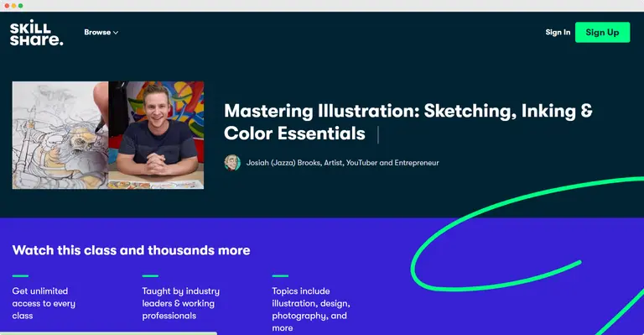Image resolution: width=644 pixels, height=335 pixels.
Task: Open Josiah (Jazza) Brooks teacher profile link
Action: click(342, 163)
